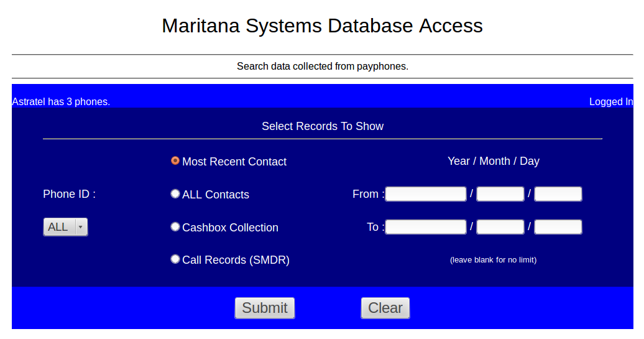644x339 pixels.
Task: Click the Year / Month / Day label
Action: [x=493, y=161]
